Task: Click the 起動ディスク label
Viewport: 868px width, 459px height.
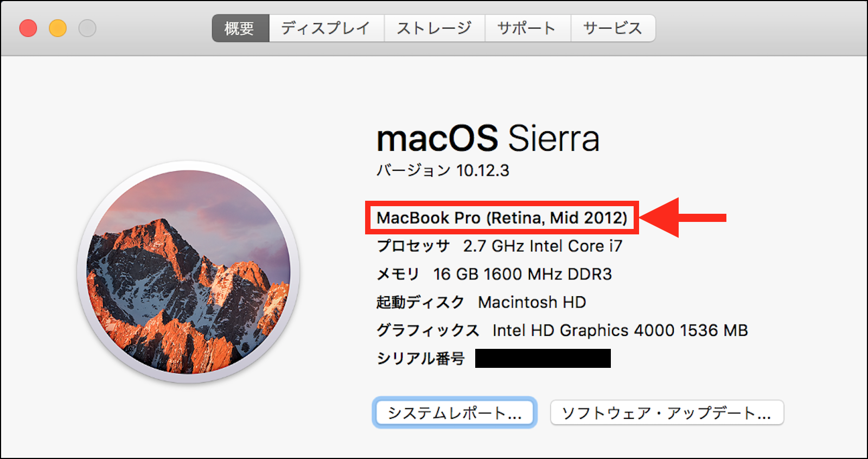Action: [420, 302]
